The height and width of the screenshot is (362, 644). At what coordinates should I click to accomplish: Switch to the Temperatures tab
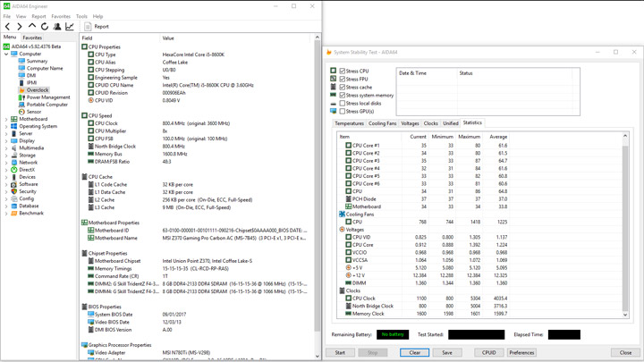[x=349, y=123]
